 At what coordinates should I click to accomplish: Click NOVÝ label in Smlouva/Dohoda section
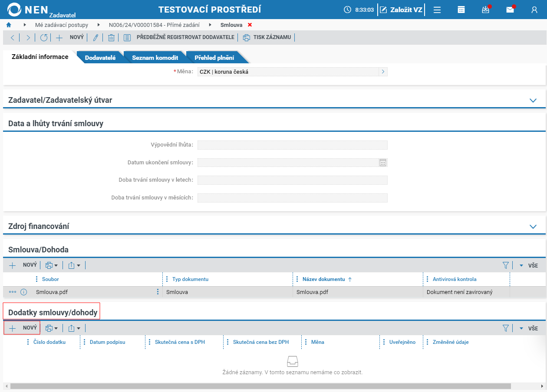click(x=30, y=265)
